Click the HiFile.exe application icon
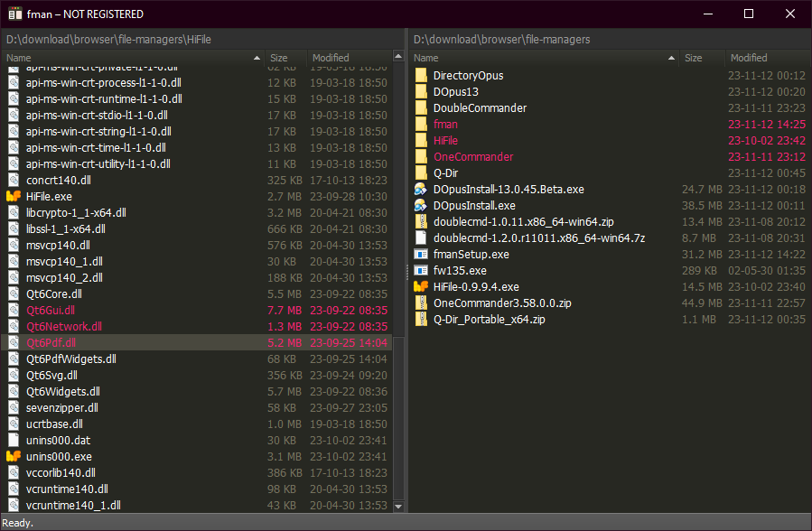 tap(14, 196)
